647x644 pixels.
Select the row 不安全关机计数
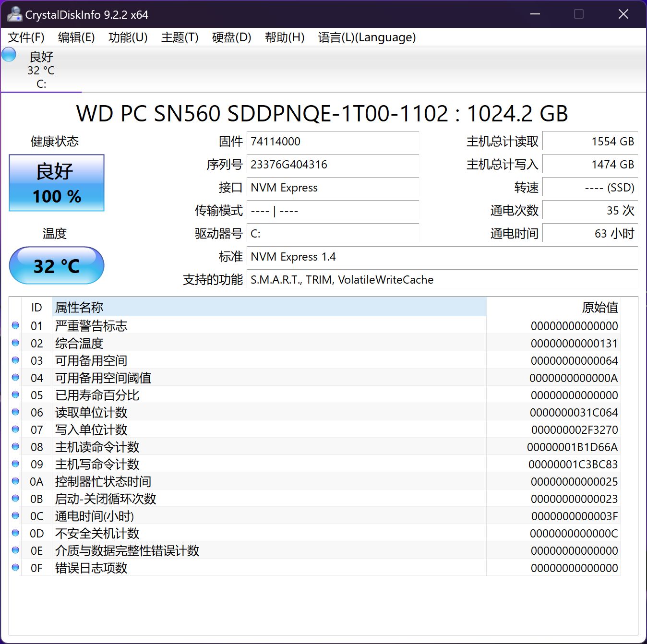315,533
